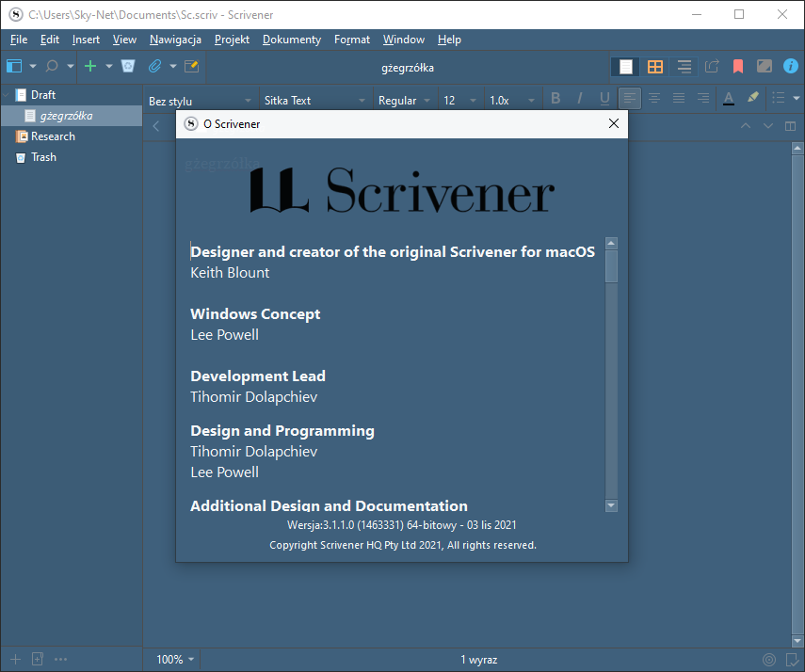
Task: Click the ellipsis more options icon
Action: click(60, 659)
